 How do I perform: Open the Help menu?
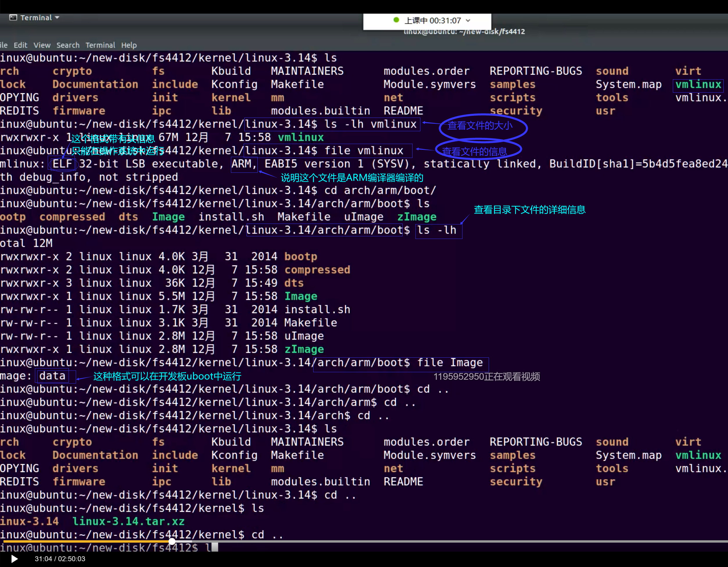[129, 45]
